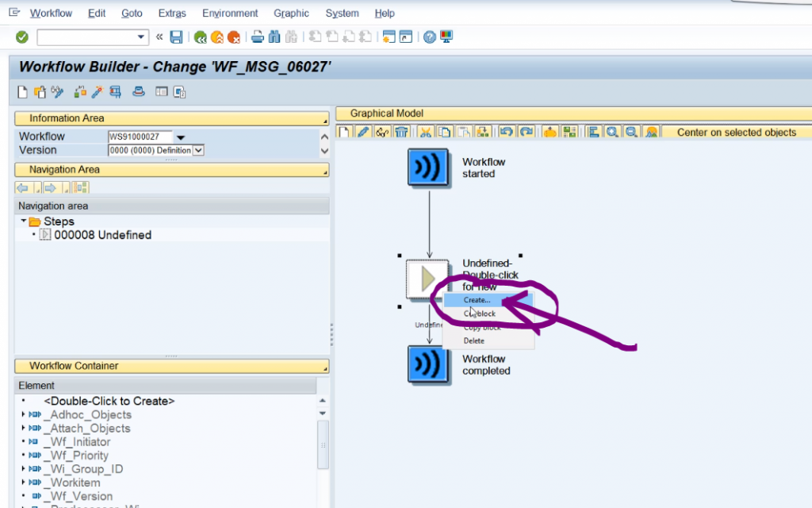This screenshot has width=812, height=508.
Task: Click the Display/Change glasses-pencil icon
Action: (56, 92)
